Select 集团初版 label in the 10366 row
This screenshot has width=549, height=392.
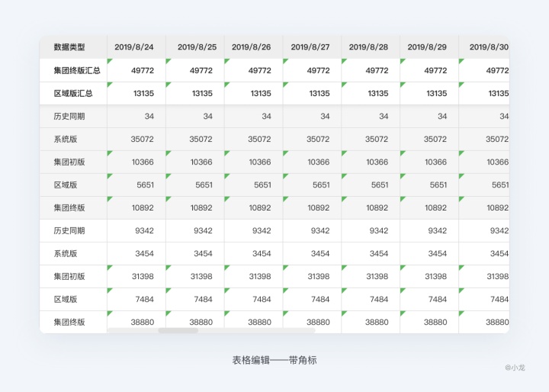tap(69, 162)
